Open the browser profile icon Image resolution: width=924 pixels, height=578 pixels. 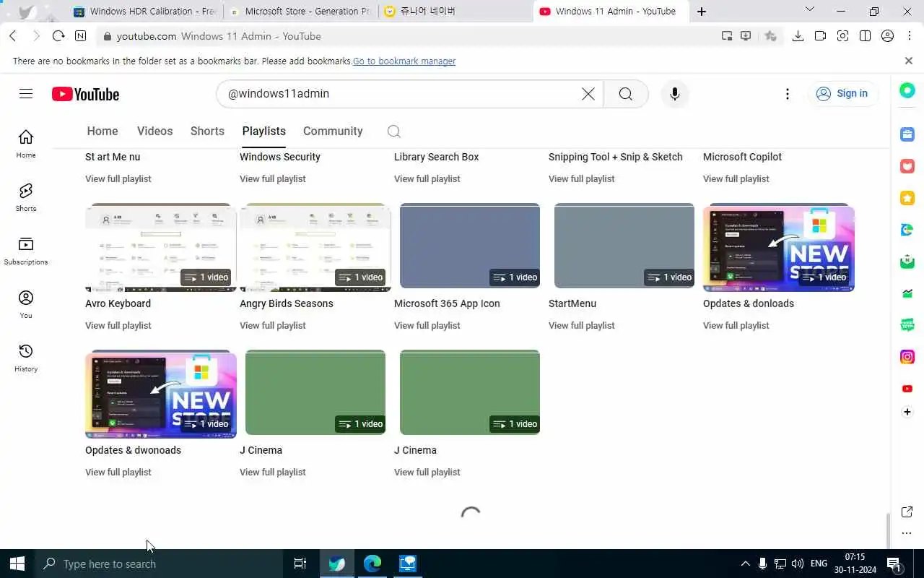tap(888, 36)
